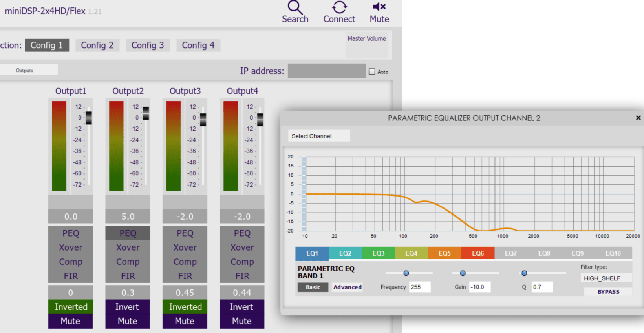Select the EQ9 band tab
Viewport: 644px width, 333px height.
[577, 253]
